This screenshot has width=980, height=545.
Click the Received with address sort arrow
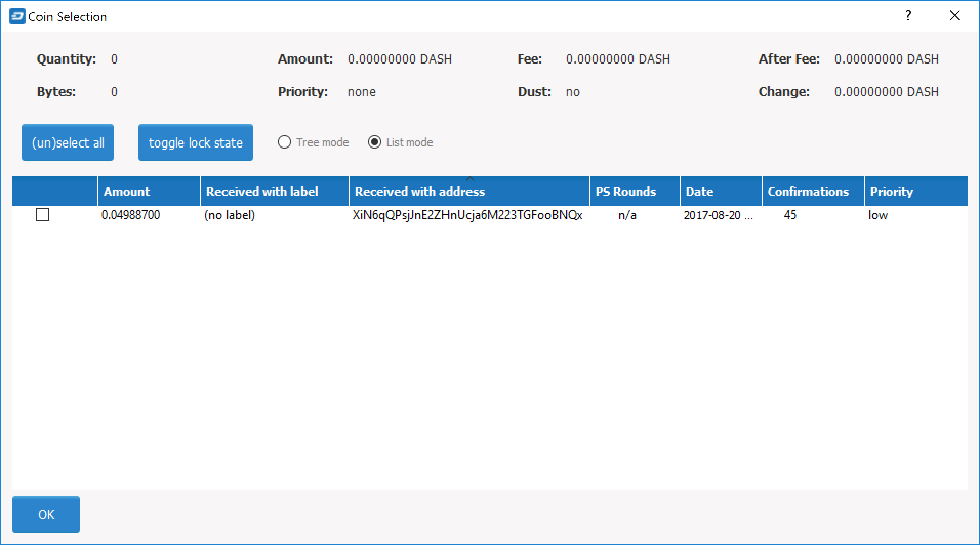(469, 179)
